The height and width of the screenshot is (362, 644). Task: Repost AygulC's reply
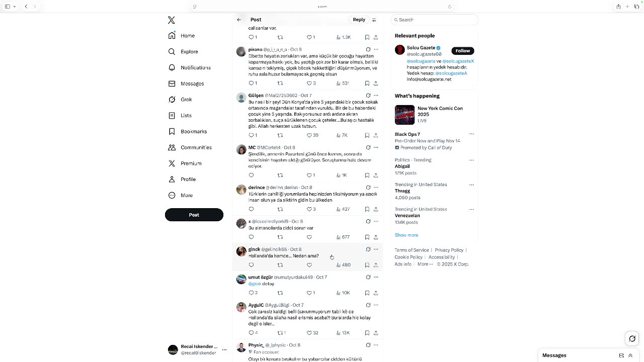(x=281, y=333)
